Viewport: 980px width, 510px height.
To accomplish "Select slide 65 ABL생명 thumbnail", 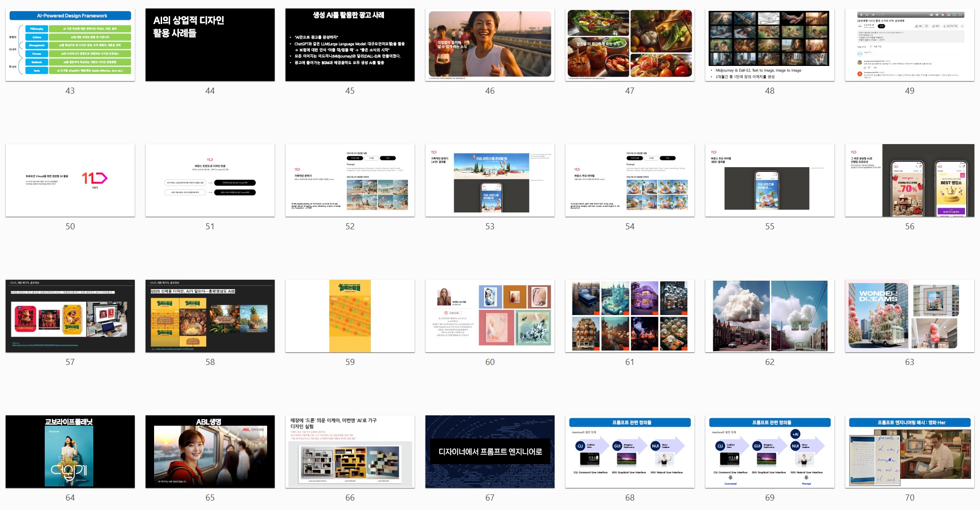I will (210, 452).
